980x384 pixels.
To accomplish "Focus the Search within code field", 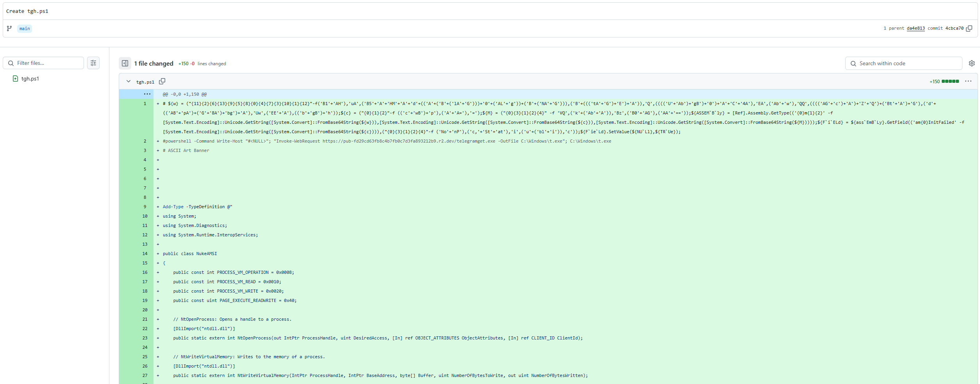I will (903, 63).
